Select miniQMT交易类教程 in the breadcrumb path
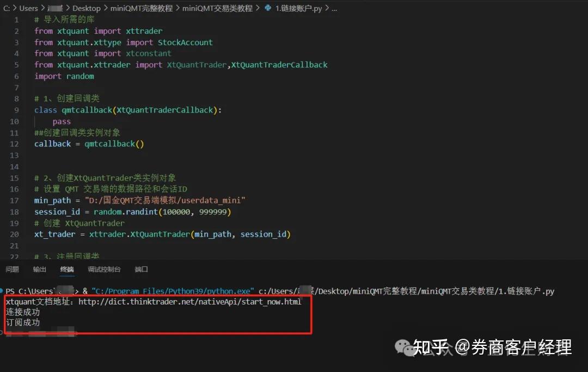Image resolution: width=588 pixels, height=372 pixels. (216, 8)
